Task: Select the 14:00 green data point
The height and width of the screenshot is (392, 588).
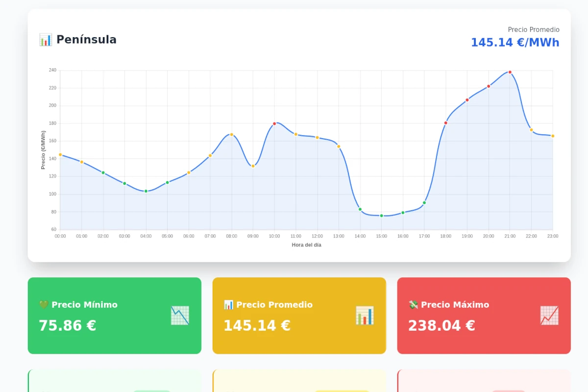Action: point(360,209)
